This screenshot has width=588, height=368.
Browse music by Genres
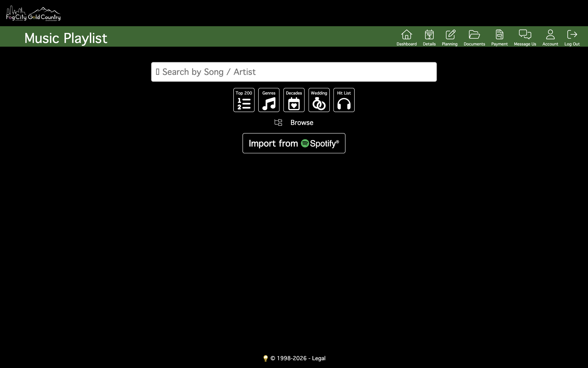pos(269,100)
